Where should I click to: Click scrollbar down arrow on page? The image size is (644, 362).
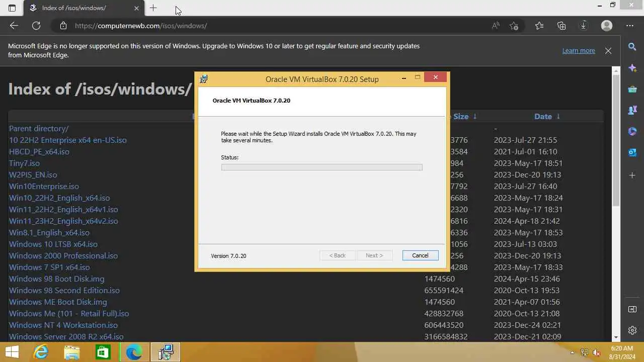[616, 337]
